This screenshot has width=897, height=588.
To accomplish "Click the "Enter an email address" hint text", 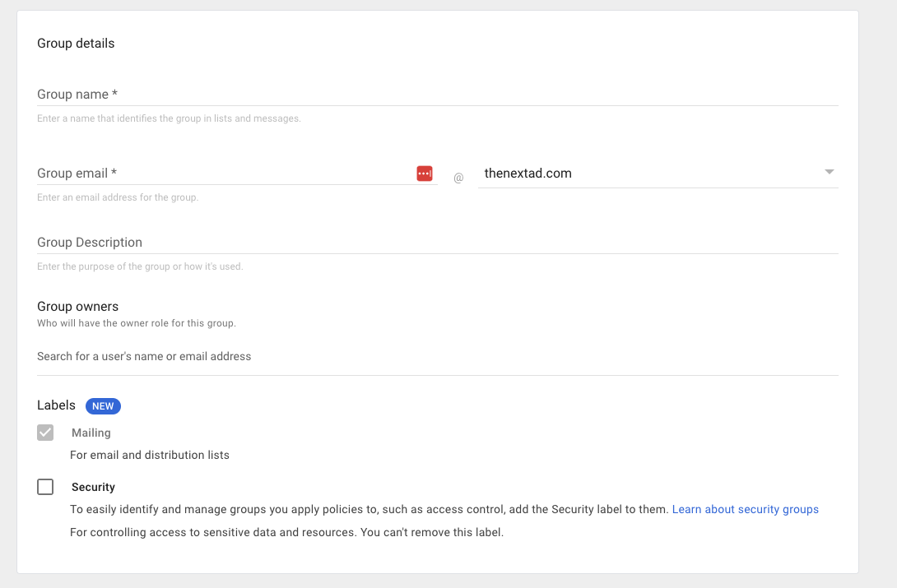I will coord(118,197).
